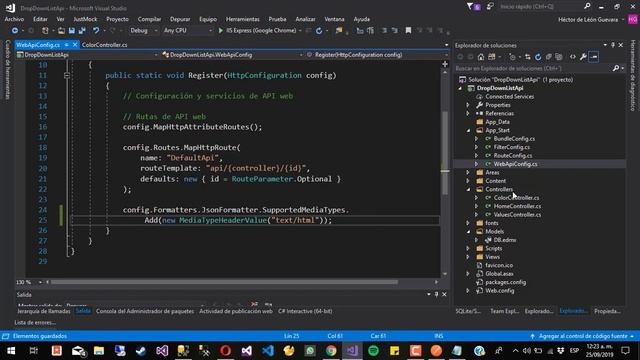Select packages.config in Solution Explorer

coord(505,282)
